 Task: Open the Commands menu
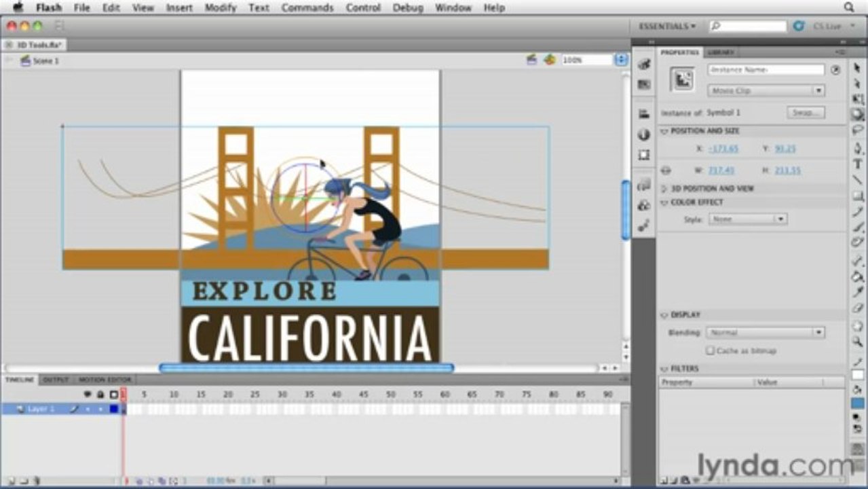click(307, 7)
